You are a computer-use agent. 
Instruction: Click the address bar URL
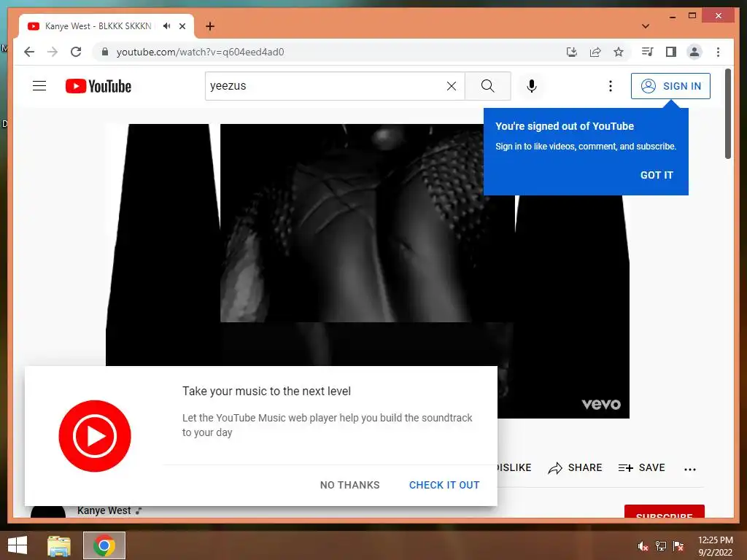click(200, 52)
